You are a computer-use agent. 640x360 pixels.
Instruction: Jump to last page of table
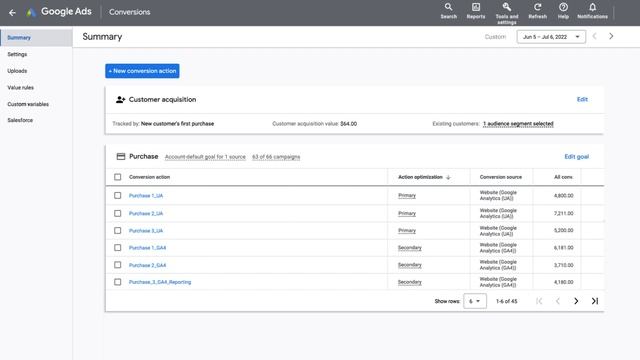click(x=595, y=301)
